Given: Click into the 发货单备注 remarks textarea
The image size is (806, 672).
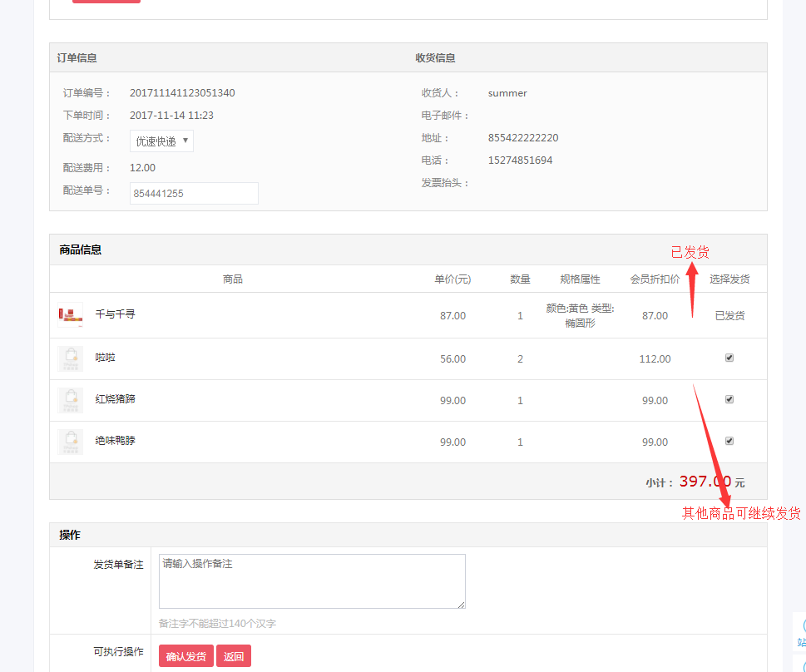Looking at the screenshot, I should (x=312, y=581).
